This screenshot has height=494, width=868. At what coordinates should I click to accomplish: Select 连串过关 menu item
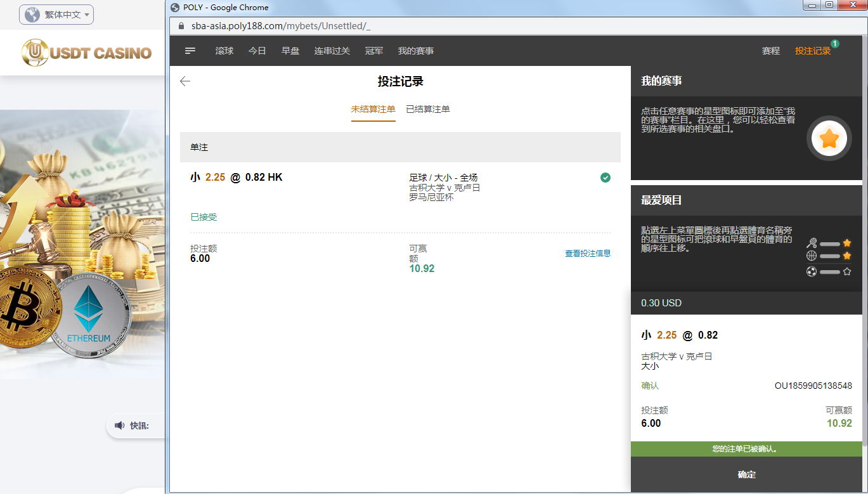point(332,51)
